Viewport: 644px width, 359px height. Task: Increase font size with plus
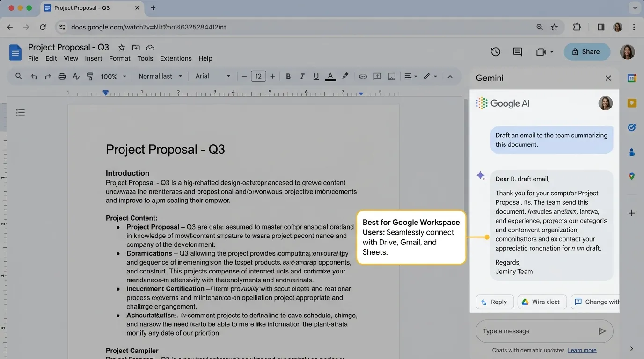pos(272,76)
